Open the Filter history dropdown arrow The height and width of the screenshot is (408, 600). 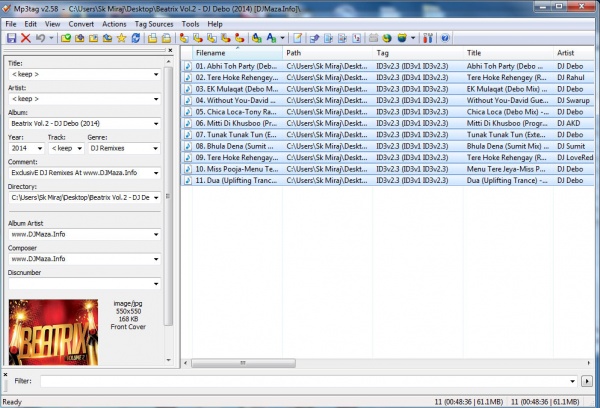pos(572,381)
